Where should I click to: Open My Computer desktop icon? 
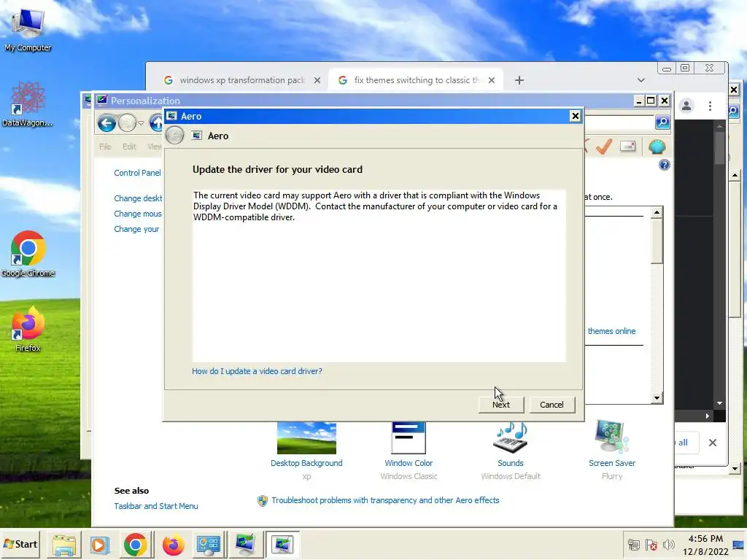[x=28, y=30]
